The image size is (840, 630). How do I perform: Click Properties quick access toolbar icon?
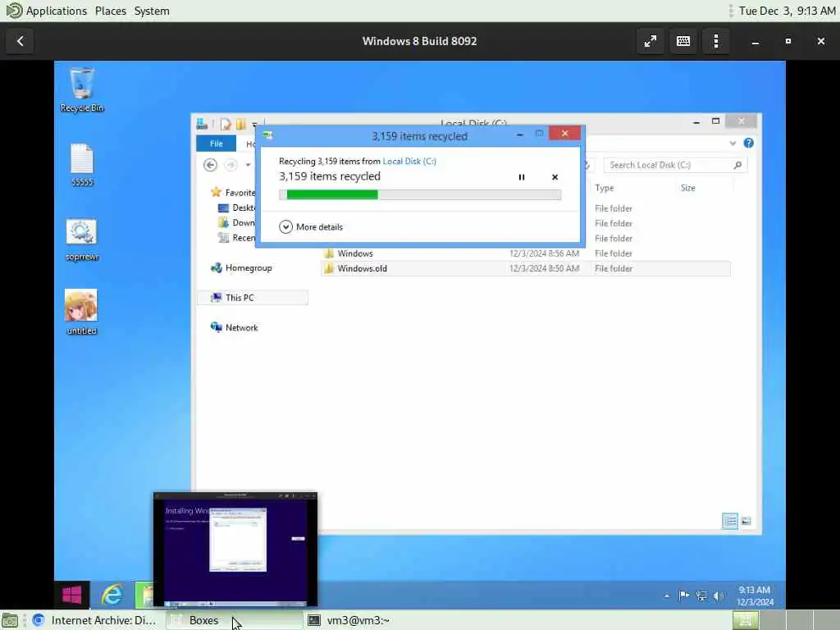[x=226, y=125]
